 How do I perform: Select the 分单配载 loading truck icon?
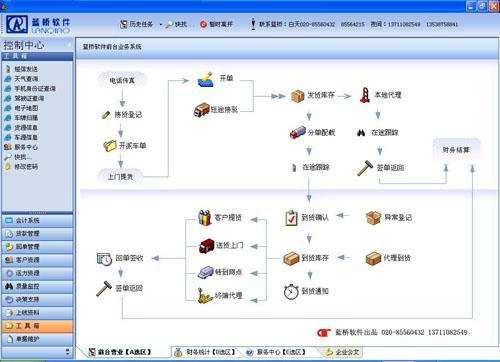coord(298,132)
